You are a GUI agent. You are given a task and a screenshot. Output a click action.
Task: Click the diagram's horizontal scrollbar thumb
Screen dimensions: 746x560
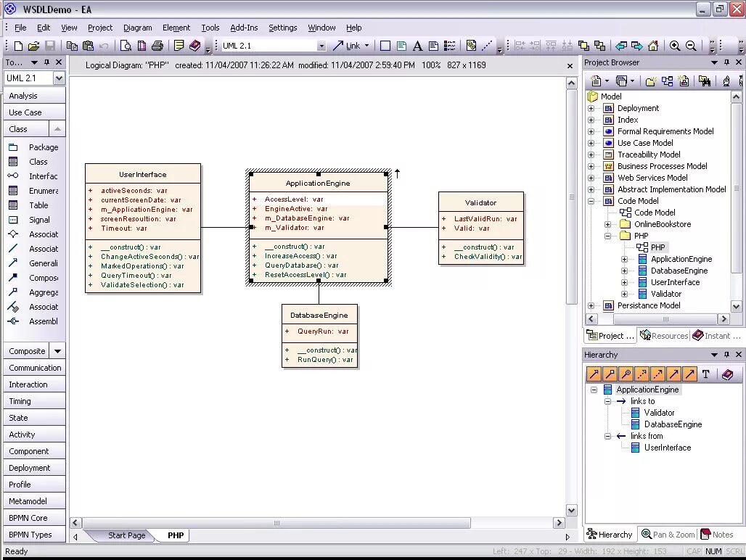pyautogui.click(x=276, y=523)
